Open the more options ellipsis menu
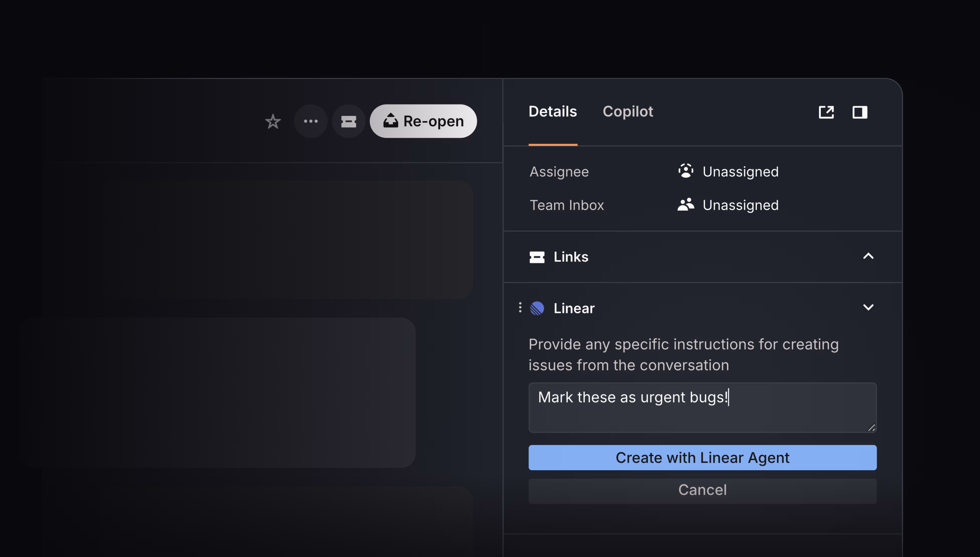This screenshot has width=980, height=557. (311, 121)
